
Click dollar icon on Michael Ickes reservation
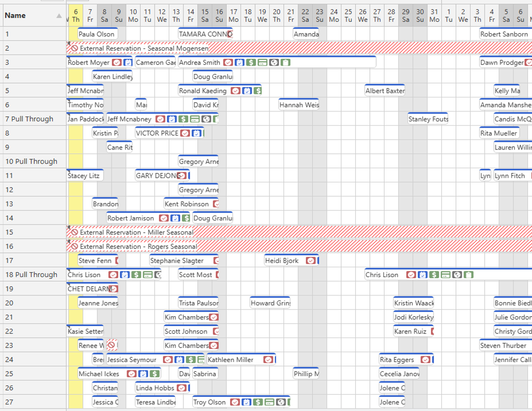coord(155,373)
